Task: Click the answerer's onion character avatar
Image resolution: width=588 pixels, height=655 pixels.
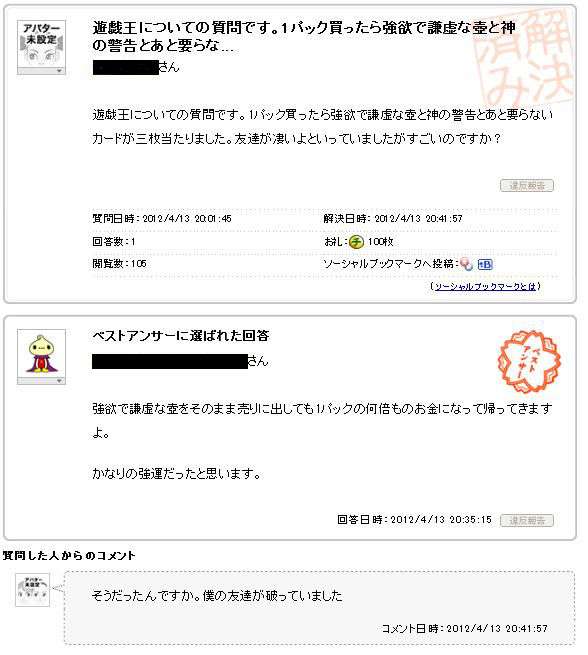Action: (x=41, y=354)
